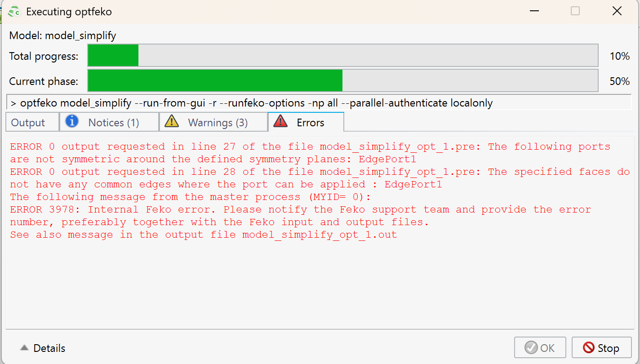The height and width of the screenshot is (364, 640).
Task: Click 'The following message from the master process' line
Action: (x=191, y=197)
